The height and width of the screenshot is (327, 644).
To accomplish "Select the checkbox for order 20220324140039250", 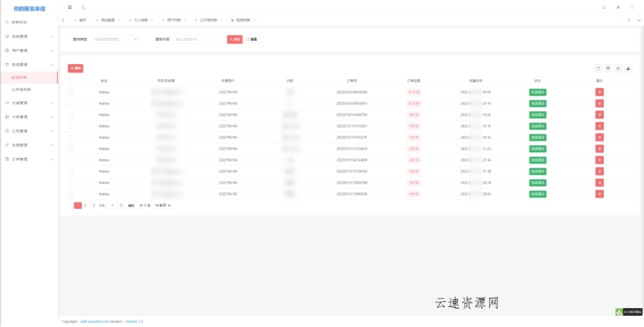I will coord(70,92).
